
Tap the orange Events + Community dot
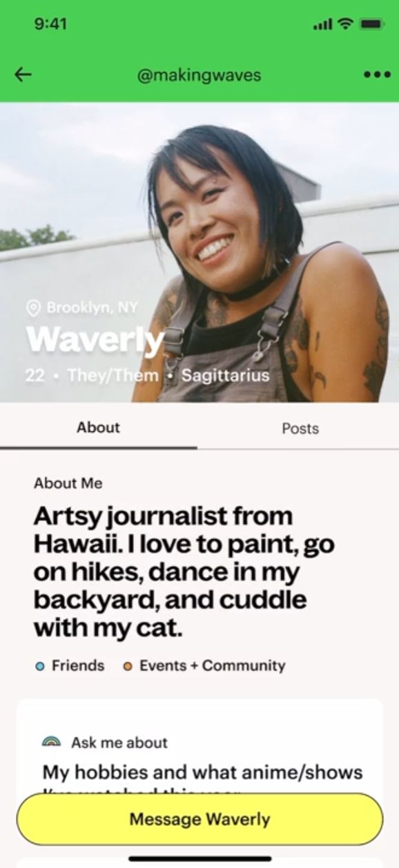click(x=128, y=666)
